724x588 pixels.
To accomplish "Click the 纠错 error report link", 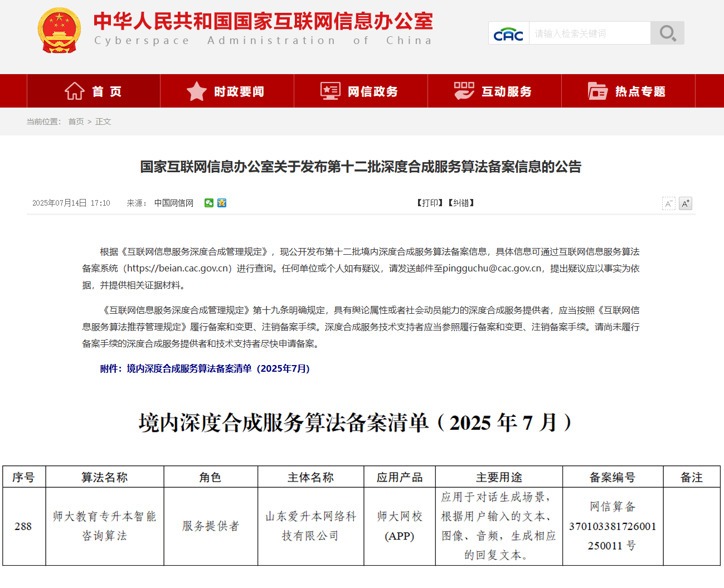I will point(461,203).
